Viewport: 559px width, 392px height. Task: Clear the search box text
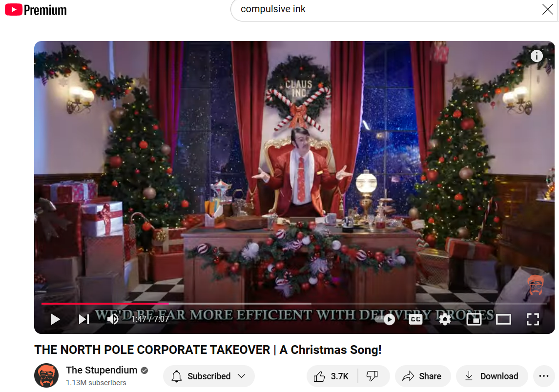pyautogui.click(x=548, y=9)
